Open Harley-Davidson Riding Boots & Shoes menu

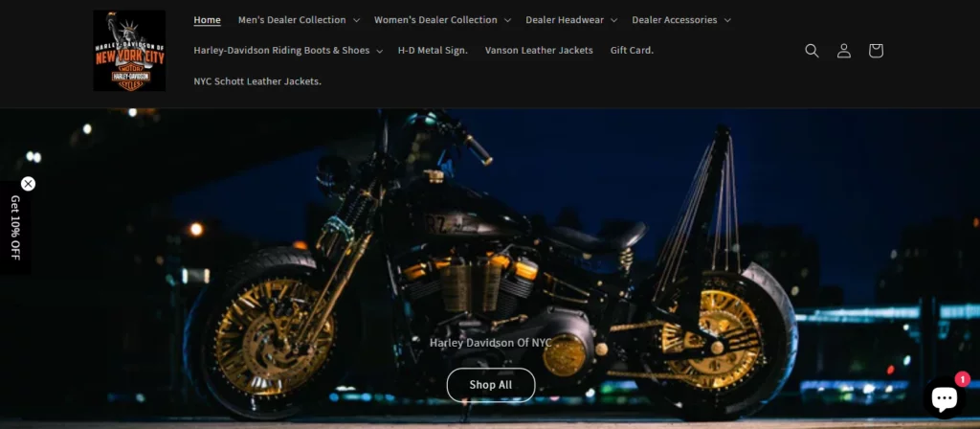coord(281,51)
